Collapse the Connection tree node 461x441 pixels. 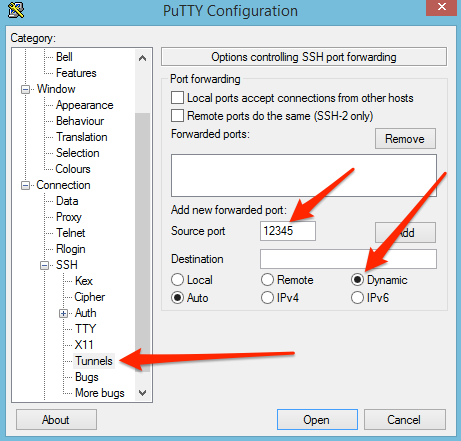[x=25, y=185]
